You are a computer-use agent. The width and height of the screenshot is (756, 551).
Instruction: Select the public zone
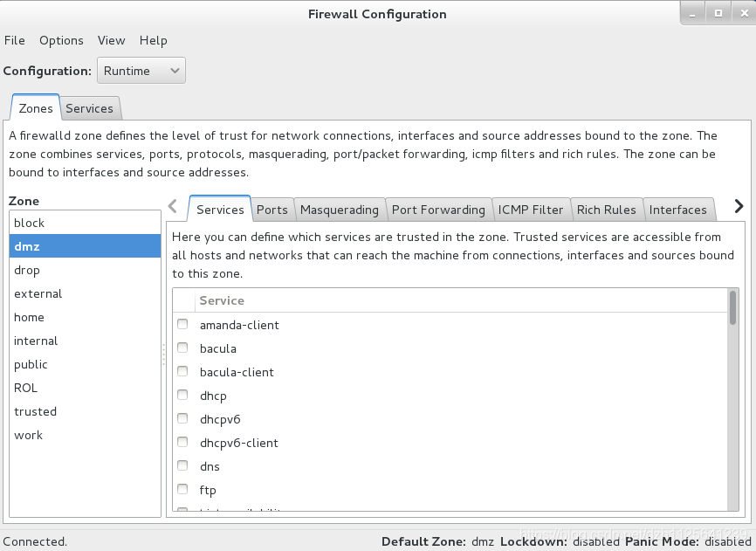85,364
